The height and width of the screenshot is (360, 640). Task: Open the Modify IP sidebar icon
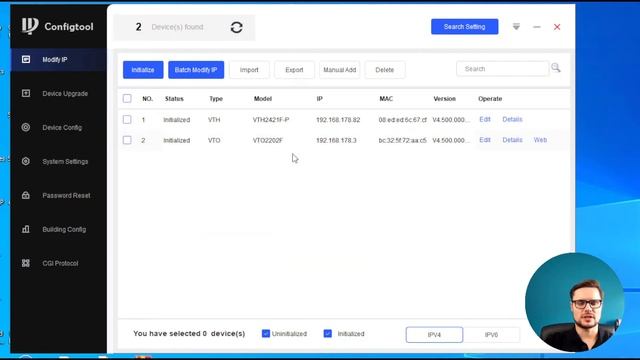[x=26, y=60]
